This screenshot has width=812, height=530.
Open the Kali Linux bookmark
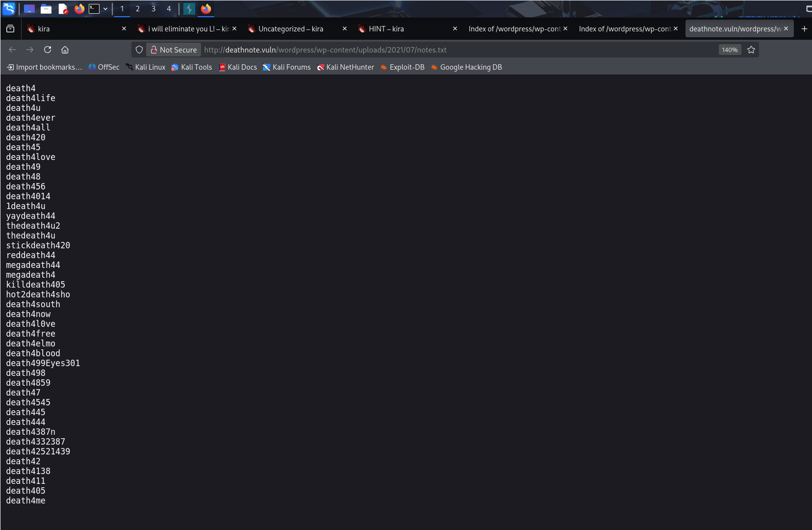[146, 67]
